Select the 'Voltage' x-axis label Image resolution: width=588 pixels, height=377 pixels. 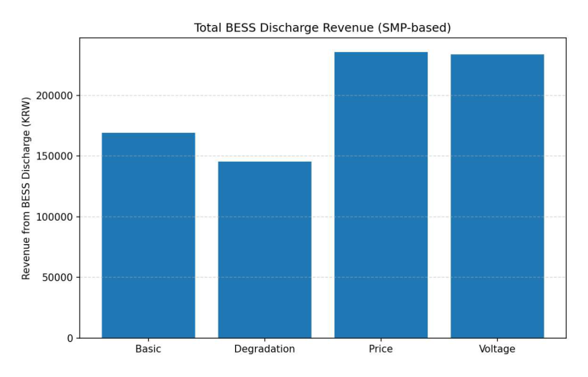tap(497, 350)
